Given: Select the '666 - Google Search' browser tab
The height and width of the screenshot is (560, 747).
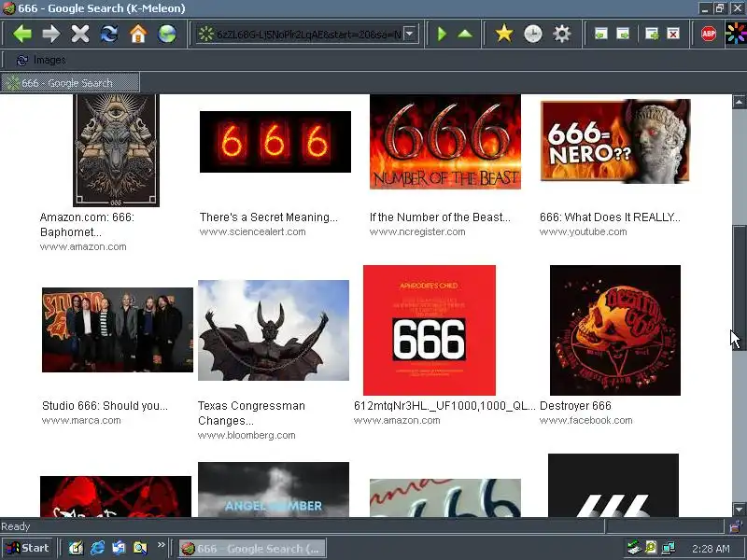Looking at the screenshot, I should tap(70, 82).
